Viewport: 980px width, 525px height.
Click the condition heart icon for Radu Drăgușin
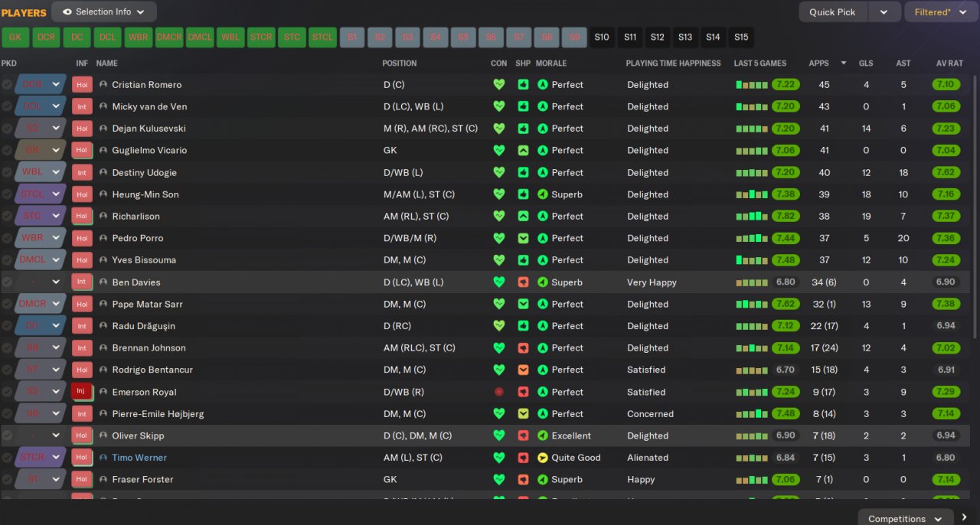tap(499, 326)
